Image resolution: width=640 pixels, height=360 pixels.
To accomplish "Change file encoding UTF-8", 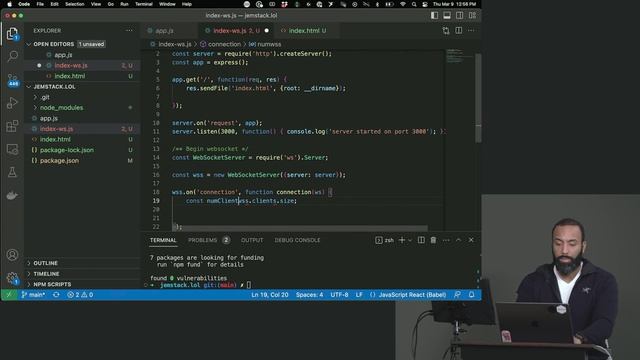I will 339,295.
